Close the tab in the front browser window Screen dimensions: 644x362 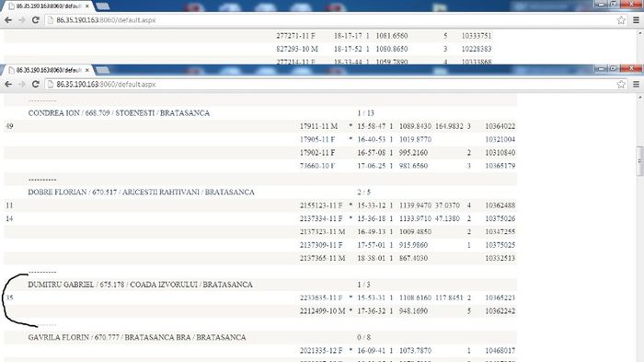coord(87,70)
